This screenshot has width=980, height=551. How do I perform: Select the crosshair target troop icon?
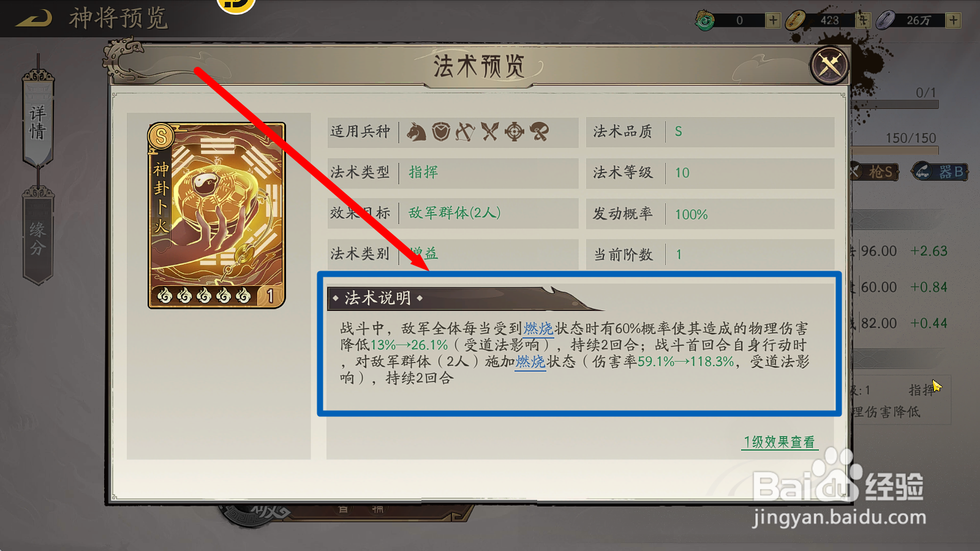click(514, 132)
